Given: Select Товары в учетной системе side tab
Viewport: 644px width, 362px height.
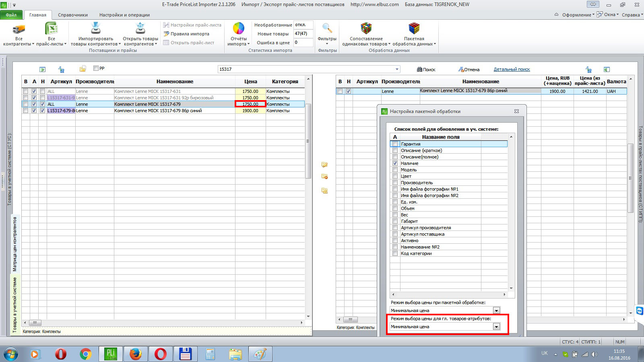Looking at the screenshot, I should tap(15, 304).
